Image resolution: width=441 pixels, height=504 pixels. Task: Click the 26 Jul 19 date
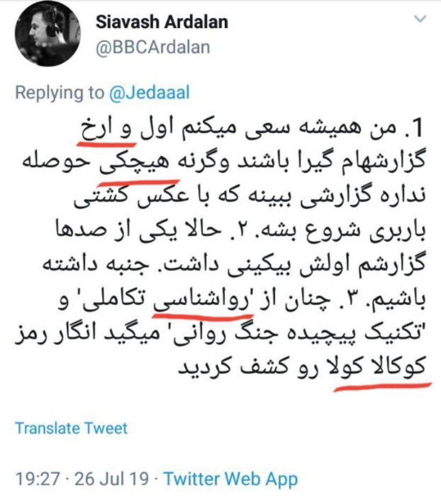click(112, 479)
